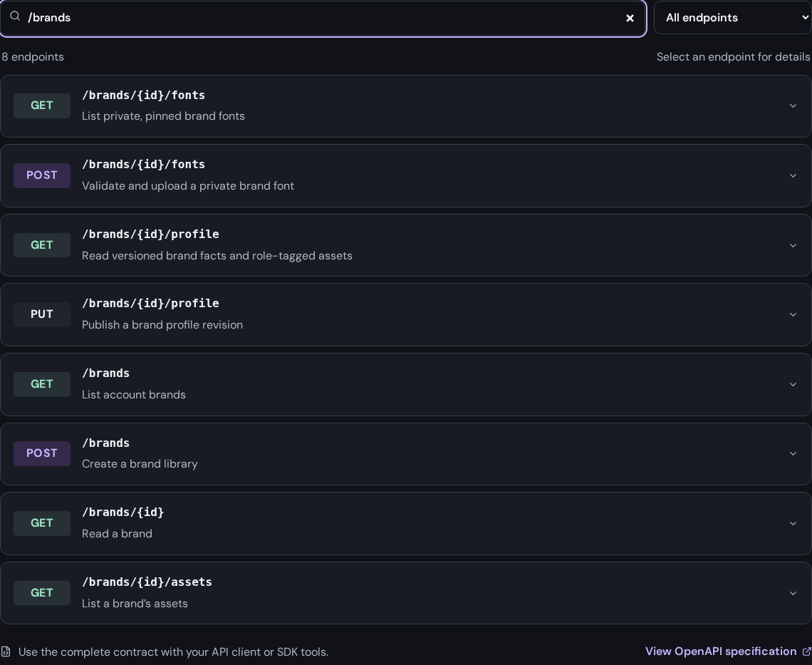The height and width of the screenshot is (665, 812).
Task: Click GET badge for List account brands
Action: click(42, 384)
